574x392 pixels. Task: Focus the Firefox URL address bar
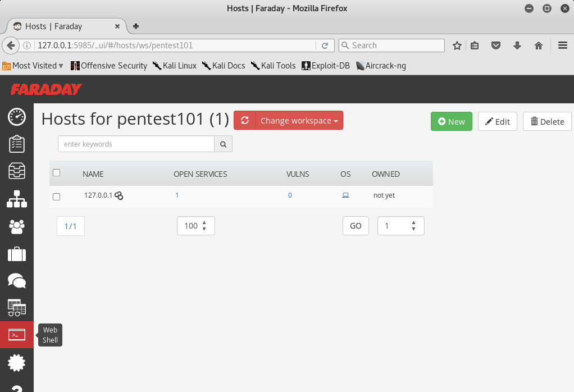[x=175, y=45]
